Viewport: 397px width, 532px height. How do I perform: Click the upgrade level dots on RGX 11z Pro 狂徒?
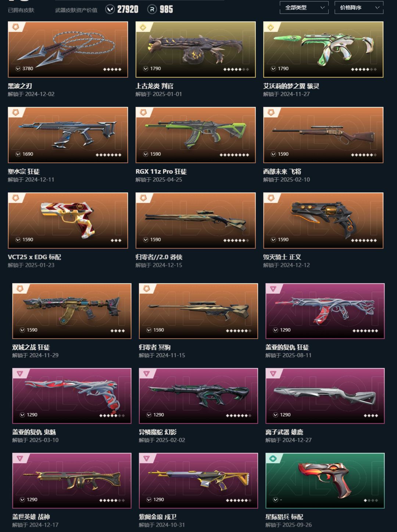click(x=234, y=155)
